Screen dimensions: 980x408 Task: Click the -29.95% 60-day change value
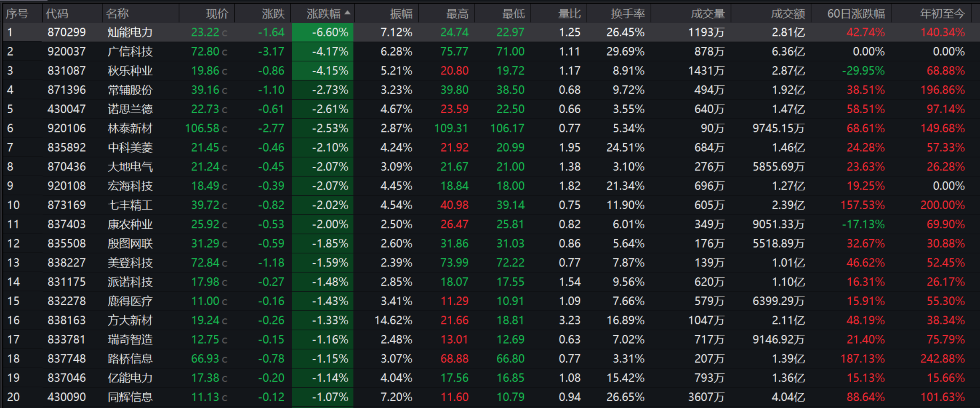point(864,71)
